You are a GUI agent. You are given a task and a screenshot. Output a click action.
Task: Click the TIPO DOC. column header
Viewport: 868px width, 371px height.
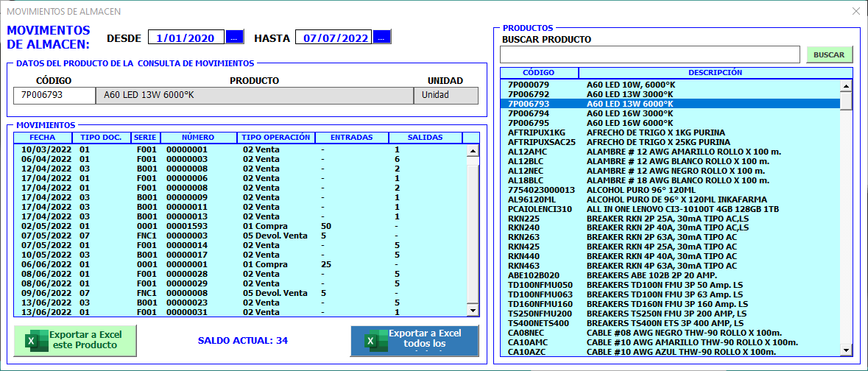pyautogui.click(x=102, y=138)
